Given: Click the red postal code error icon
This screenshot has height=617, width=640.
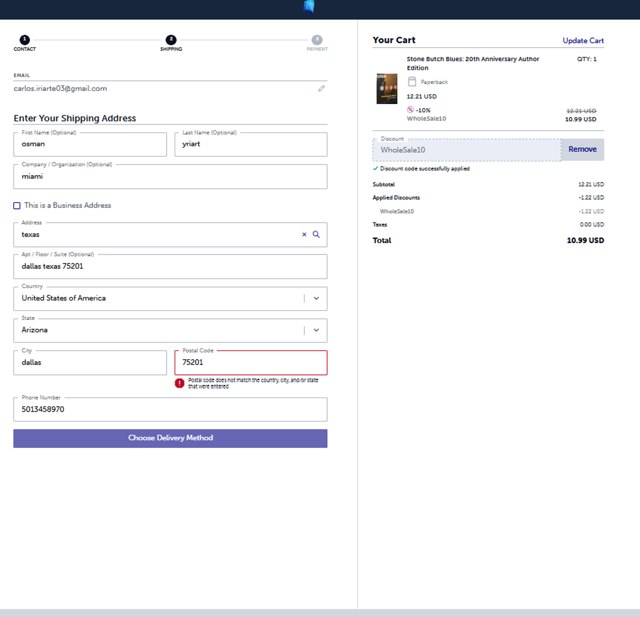Looking at the screenshot, I should pos(180,383).
